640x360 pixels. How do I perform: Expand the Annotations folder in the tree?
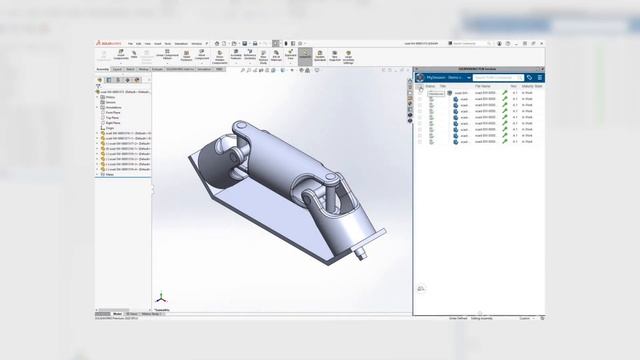pos(97,107)
